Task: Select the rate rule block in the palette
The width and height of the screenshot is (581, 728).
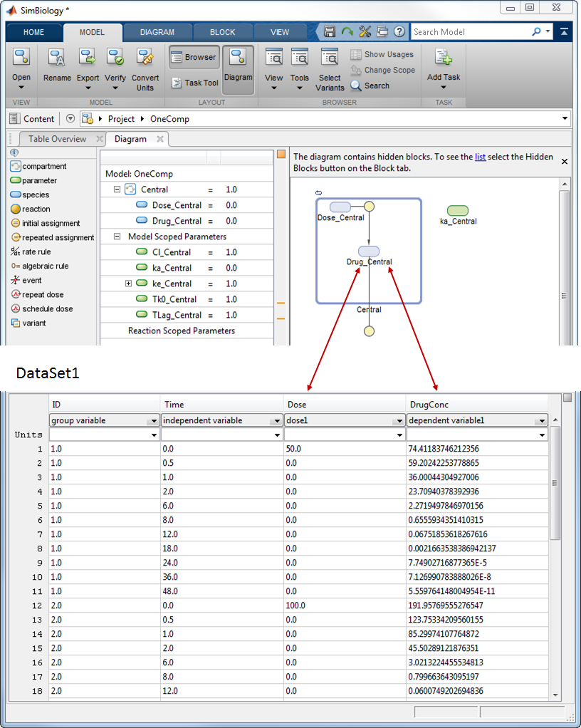Action: [31, 251]
